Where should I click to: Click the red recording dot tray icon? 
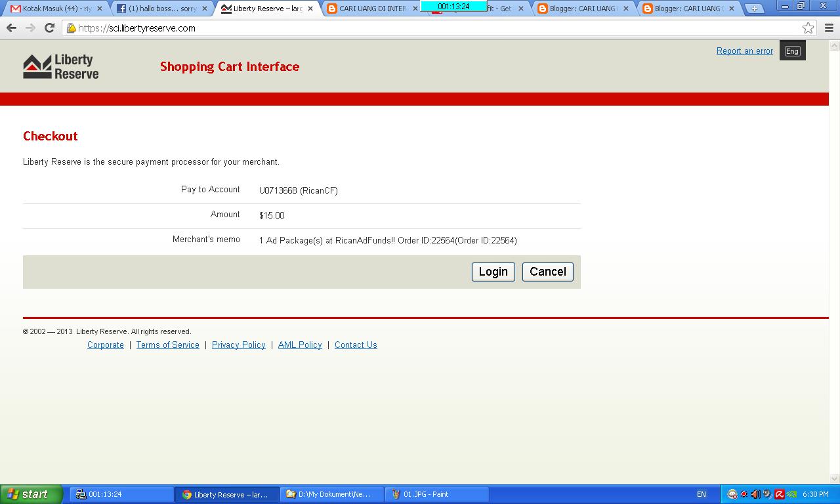coord(744,494)
